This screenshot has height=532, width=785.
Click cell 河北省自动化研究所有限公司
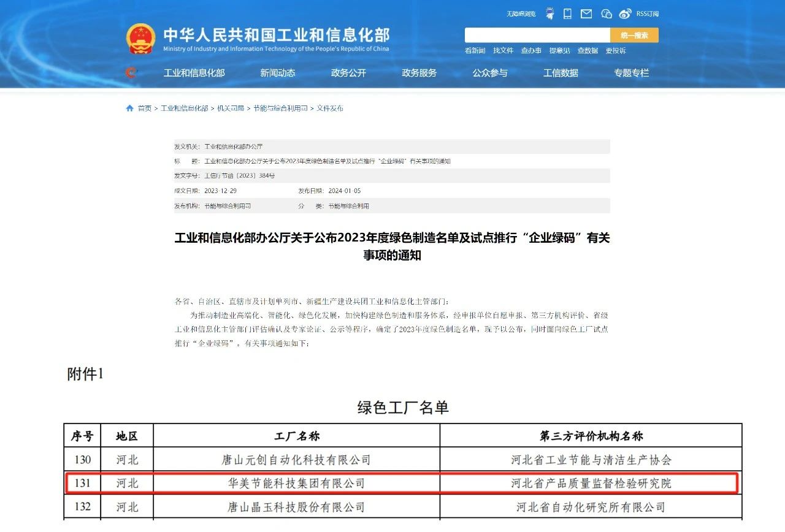(x=591, y=507)
